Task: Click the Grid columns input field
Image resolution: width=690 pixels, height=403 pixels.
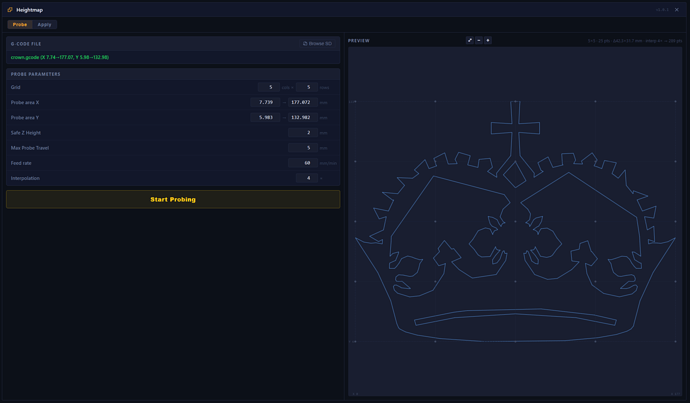Action: pos(269,87)
